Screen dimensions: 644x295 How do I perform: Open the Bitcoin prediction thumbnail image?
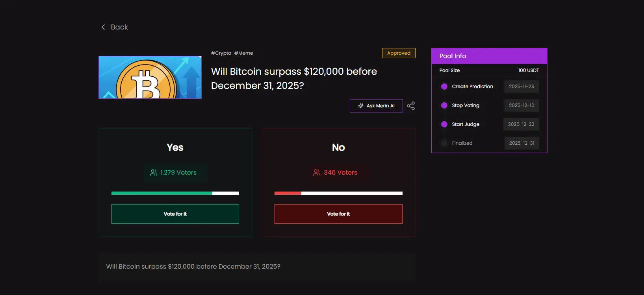[150, 77]
